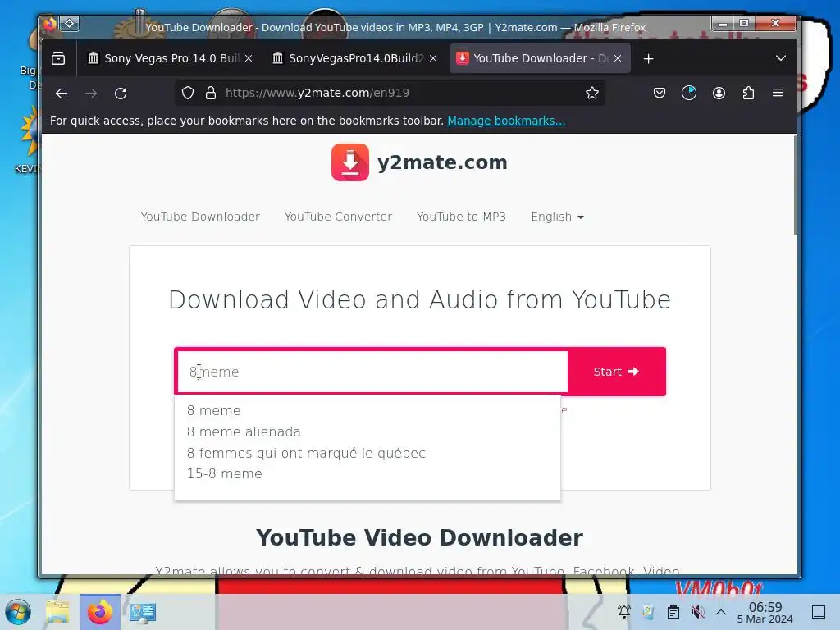Close the SonyVegasPro14.0Build2 tab
This screenshot has width=840, height=630.
[433, 58]
